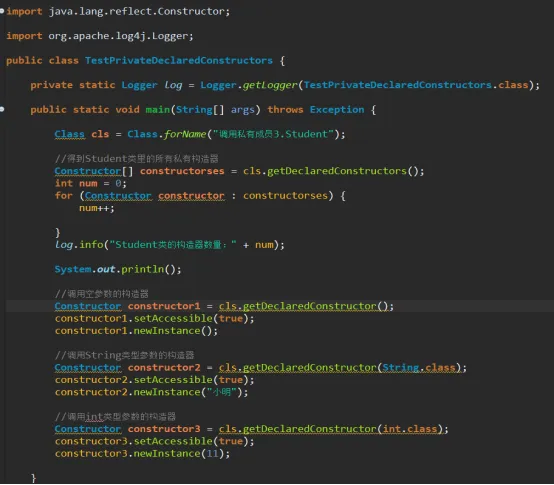Click 'constructor2.newInstance' line
This screenshot has height=485, width=554.
click(152, 392)
